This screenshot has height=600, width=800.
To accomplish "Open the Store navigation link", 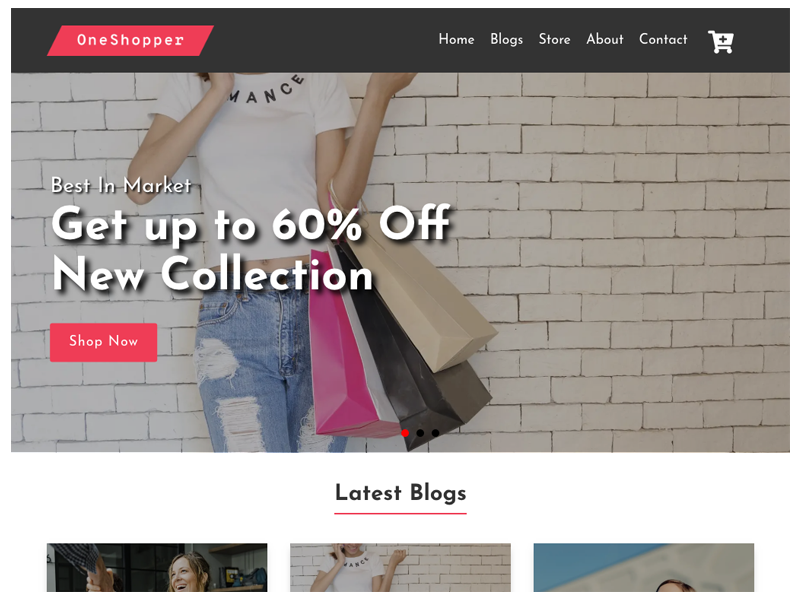I will click(554, 39).
